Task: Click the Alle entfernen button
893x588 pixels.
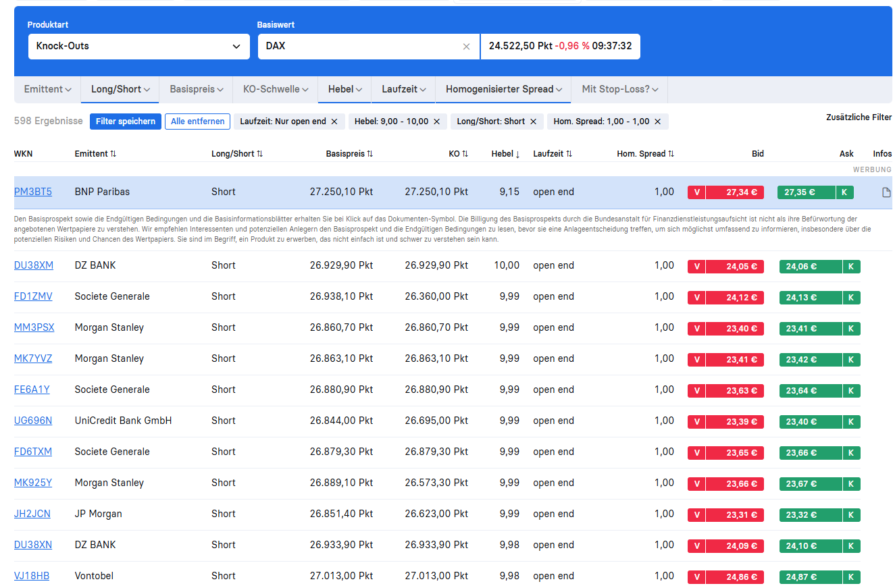Action: [198, 122]
